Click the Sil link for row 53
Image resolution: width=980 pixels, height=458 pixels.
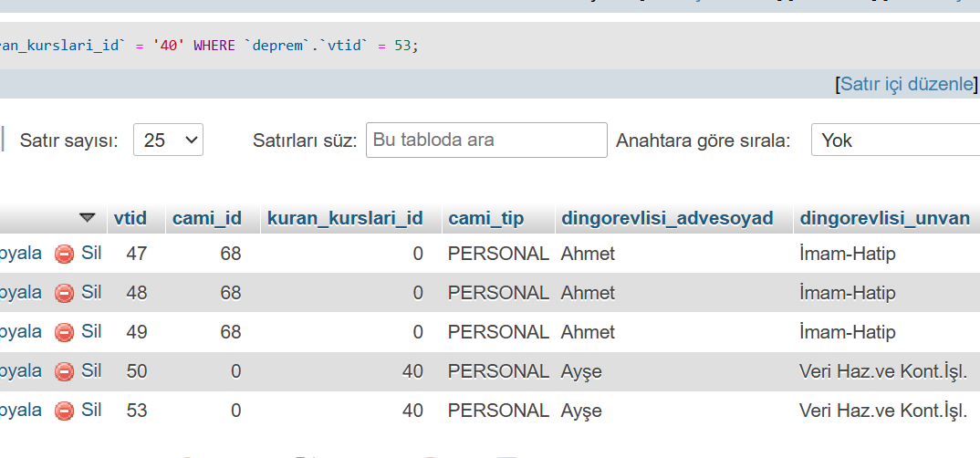click(91, 411)
